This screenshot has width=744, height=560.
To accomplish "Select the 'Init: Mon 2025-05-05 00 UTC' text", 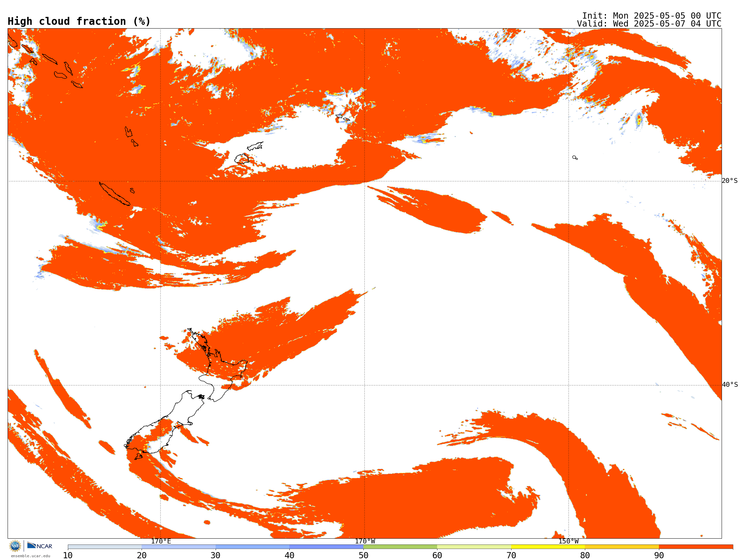I will point(651,16).
